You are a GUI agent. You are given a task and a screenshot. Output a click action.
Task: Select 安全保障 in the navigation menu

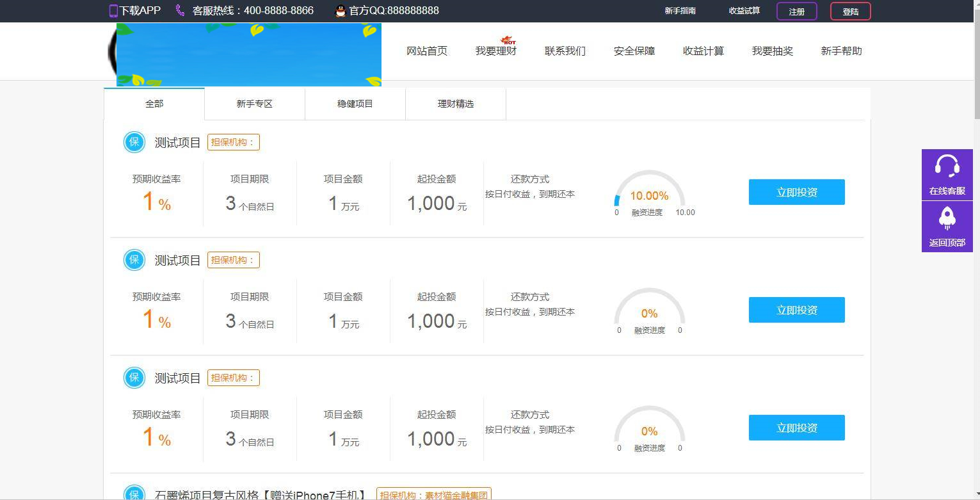click(x=633, y=51)
